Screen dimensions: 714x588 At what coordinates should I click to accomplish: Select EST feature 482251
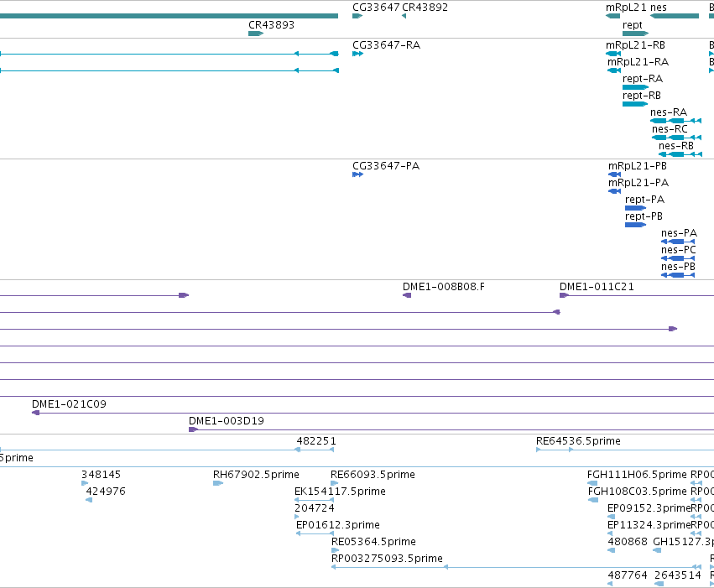pos(316,441)
